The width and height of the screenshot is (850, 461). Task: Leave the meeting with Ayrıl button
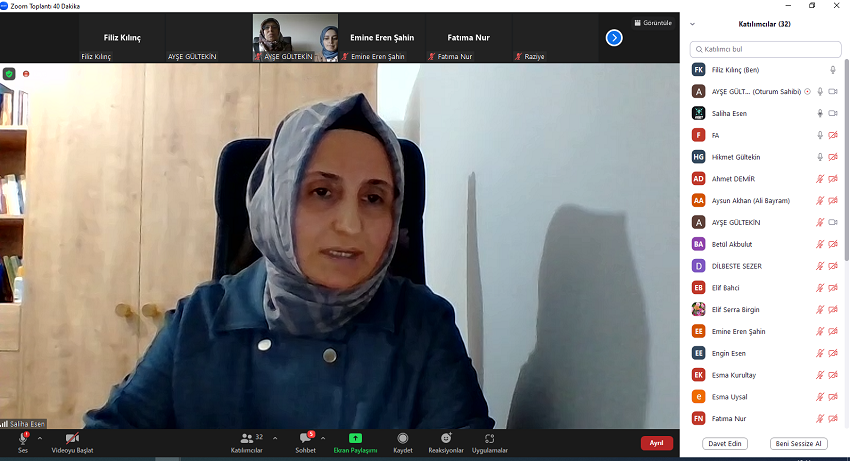click(x=657, y=443)
